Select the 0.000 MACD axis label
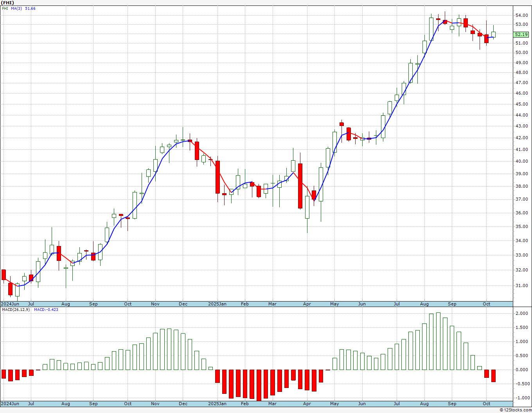The width and height of the screenshot is (532, 413). pyautogui.click(x=521, y=370)
